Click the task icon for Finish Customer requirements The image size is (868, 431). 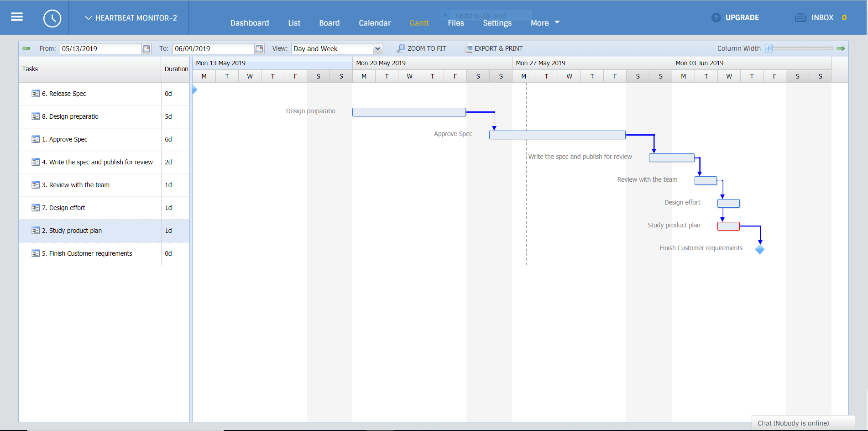click(36, 253)
